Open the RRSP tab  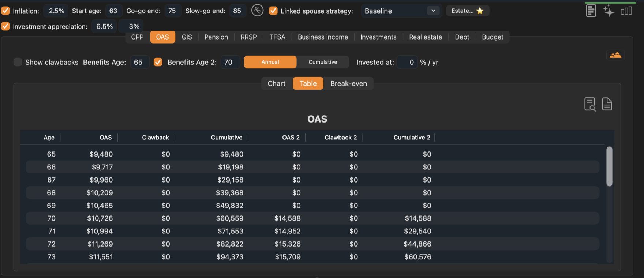coord(248,37)
